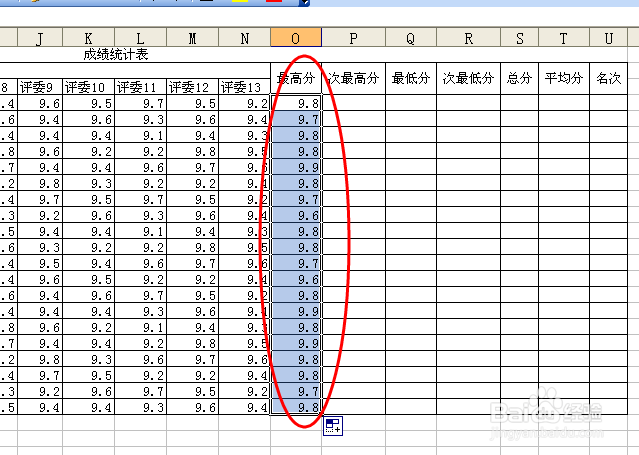Select column R header
The image size is (639, 455).
[468, 38]
